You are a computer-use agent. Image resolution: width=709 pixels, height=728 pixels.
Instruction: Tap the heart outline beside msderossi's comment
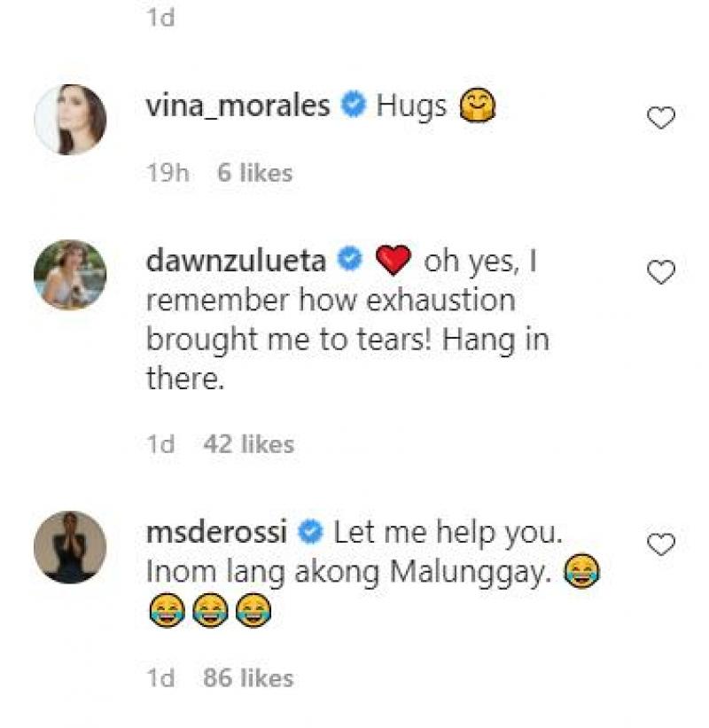pyautogui.click(x=661, y=544)
